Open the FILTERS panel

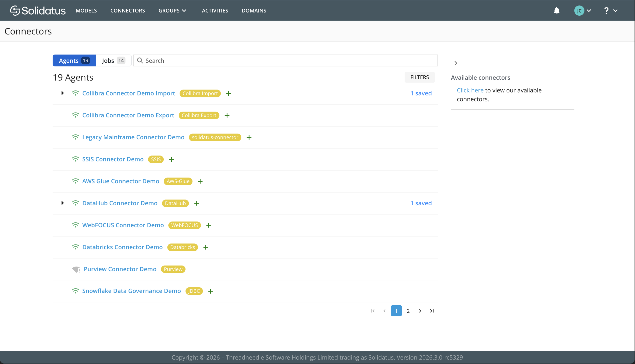[x=419, y=77]
